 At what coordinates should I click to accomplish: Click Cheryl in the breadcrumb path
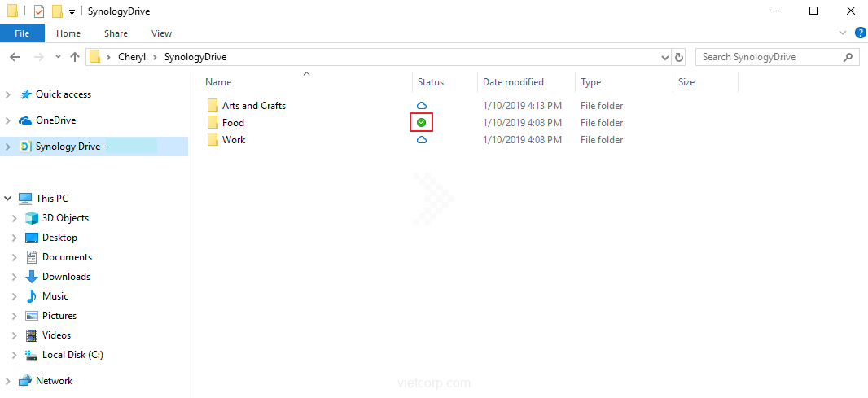coord(133,57)
